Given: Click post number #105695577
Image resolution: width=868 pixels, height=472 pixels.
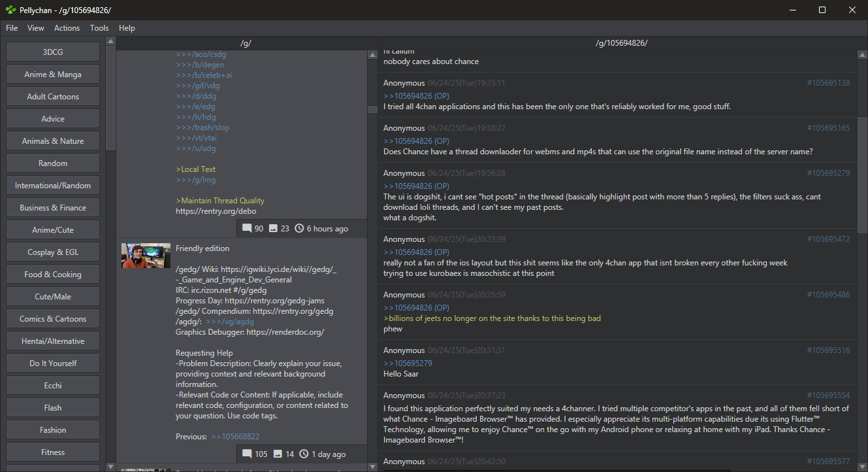Looking at the screenshot, I should coord(828,462).
